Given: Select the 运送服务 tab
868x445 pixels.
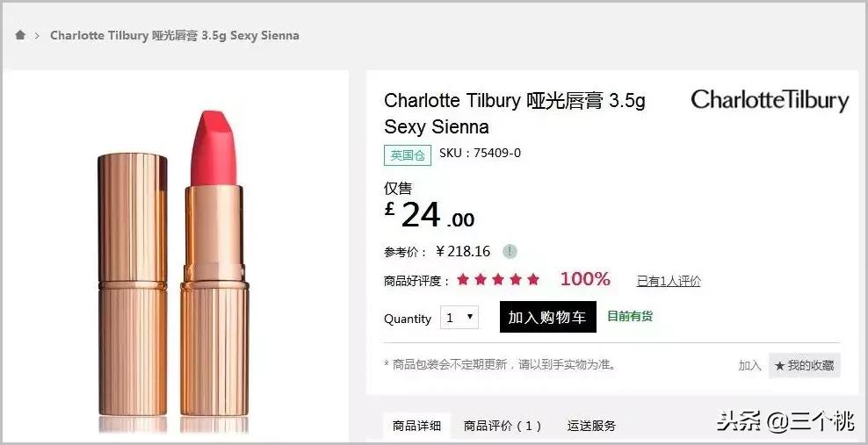Looking at the screenshot, I should point(591,425).
